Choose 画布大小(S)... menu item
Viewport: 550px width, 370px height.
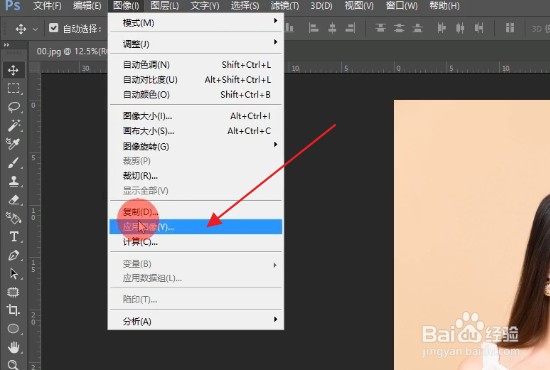tap(196, 131)
